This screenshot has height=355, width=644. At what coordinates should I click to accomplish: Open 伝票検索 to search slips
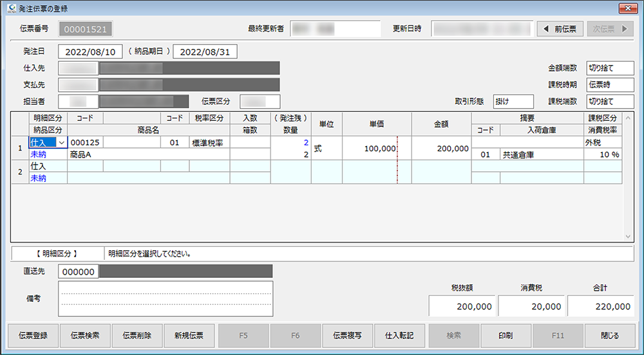[85, 335]
